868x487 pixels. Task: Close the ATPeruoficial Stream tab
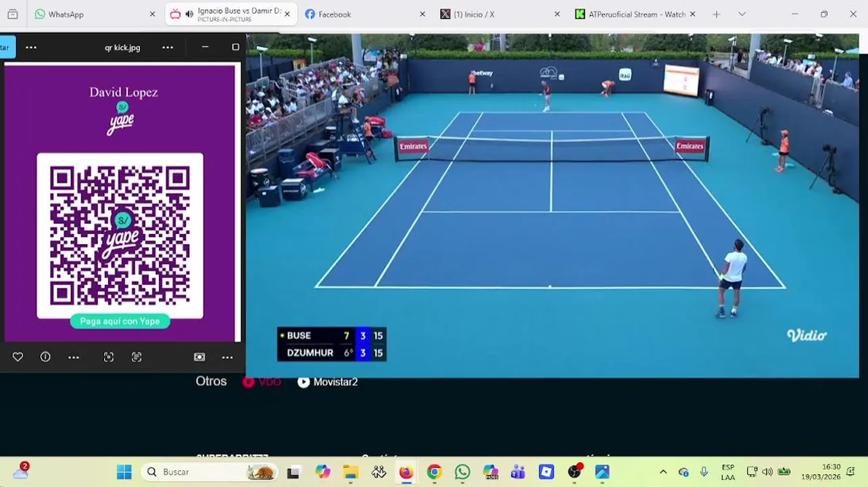692,14
